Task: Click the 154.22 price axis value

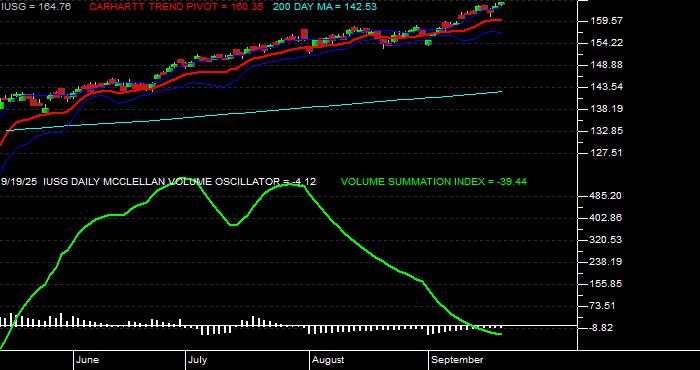Action: [x=606, y=43]
